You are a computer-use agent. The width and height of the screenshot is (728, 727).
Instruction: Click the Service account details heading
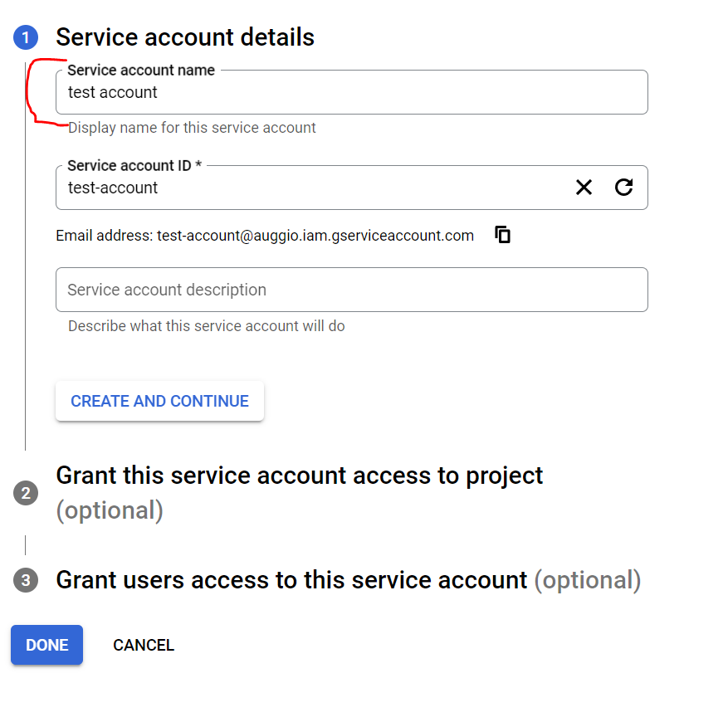point(185,37)
